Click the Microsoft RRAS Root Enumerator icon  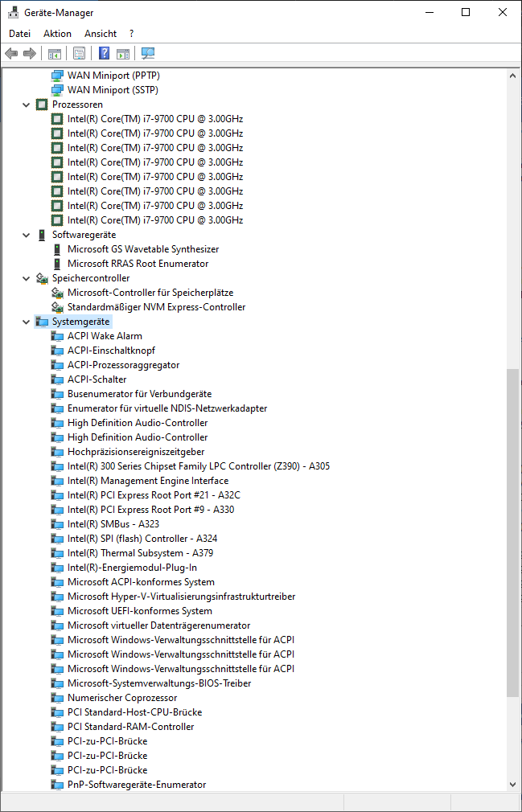click(57, 265)
